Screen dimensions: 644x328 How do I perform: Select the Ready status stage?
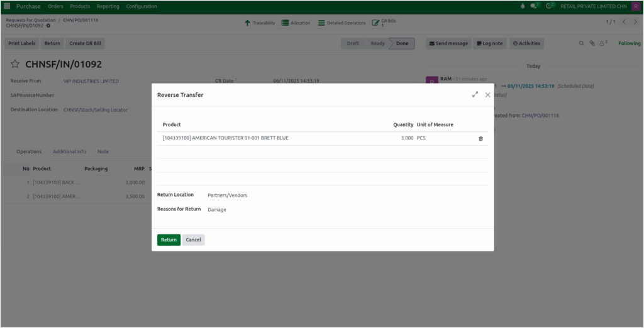point(377,43)
